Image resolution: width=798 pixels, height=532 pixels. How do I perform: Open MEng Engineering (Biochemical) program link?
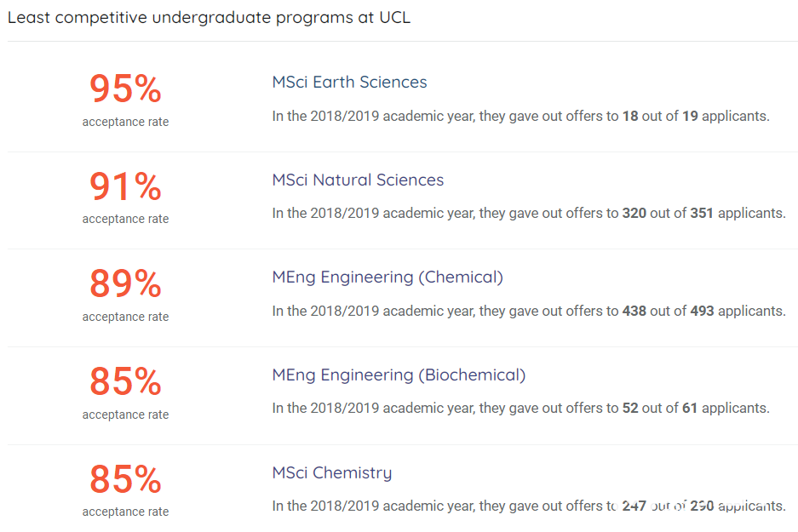[399, 375]
